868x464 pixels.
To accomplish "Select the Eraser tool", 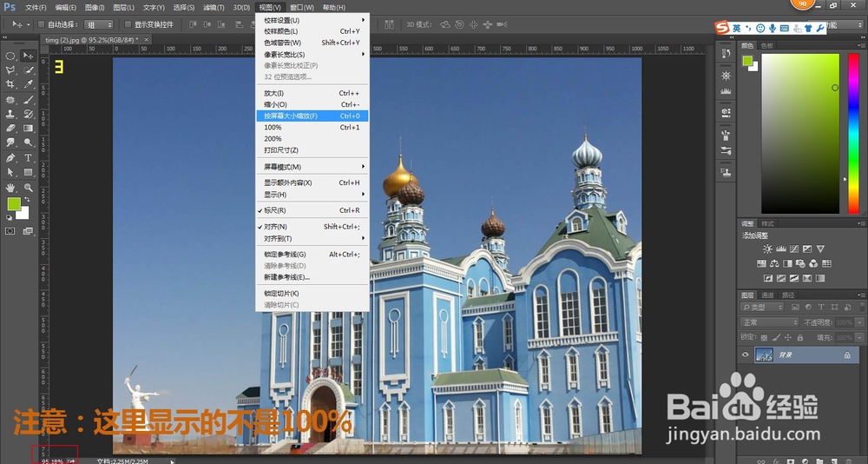I will [x=10, y=128].
